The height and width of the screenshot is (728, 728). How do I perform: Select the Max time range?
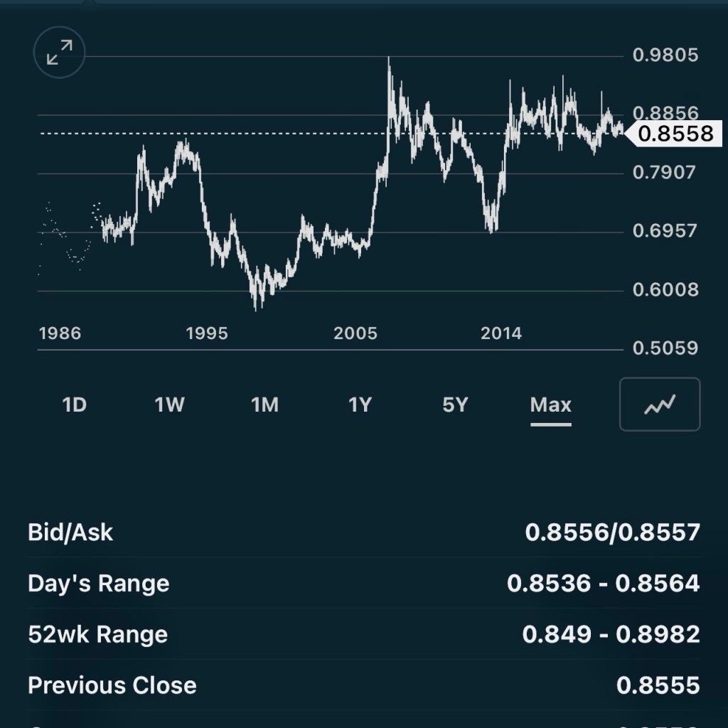(x=550, y=405)
